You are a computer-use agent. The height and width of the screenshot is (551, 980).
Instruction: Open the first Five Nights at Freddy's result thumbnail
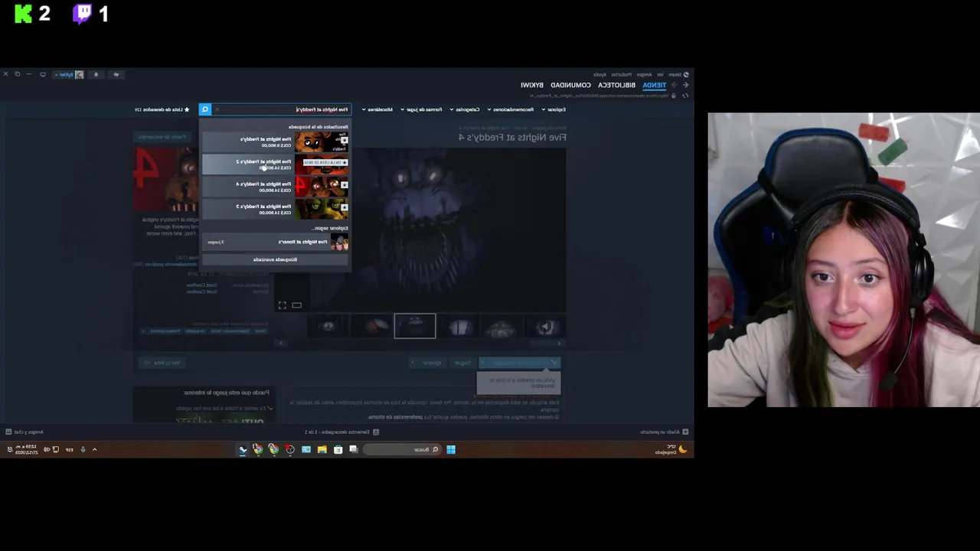(322, 142)
